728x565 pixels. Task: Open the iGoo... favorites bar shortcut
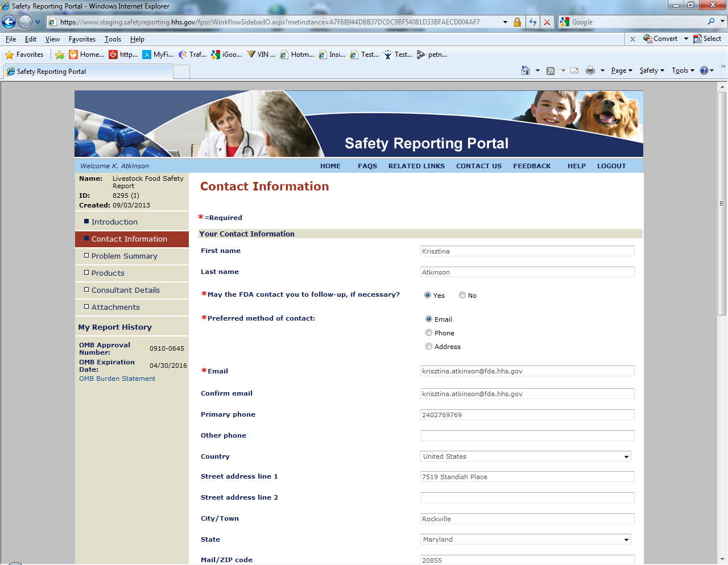click(x=226, y=55)
